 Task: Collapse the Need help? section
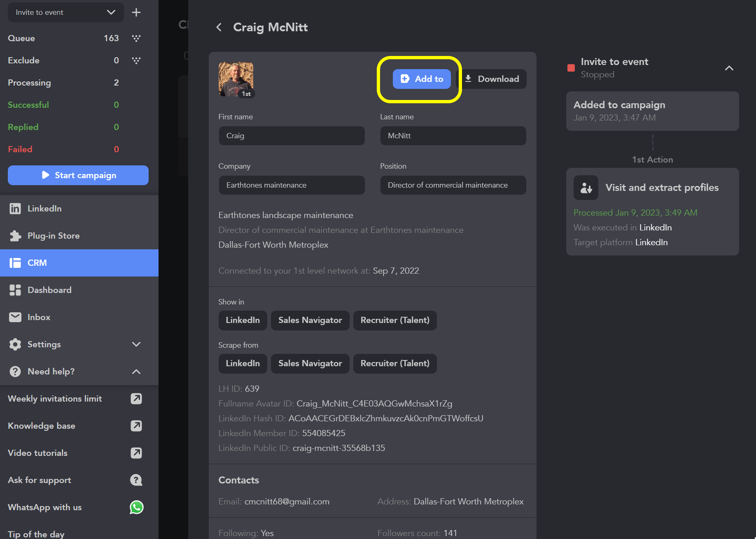pos(136,372)
